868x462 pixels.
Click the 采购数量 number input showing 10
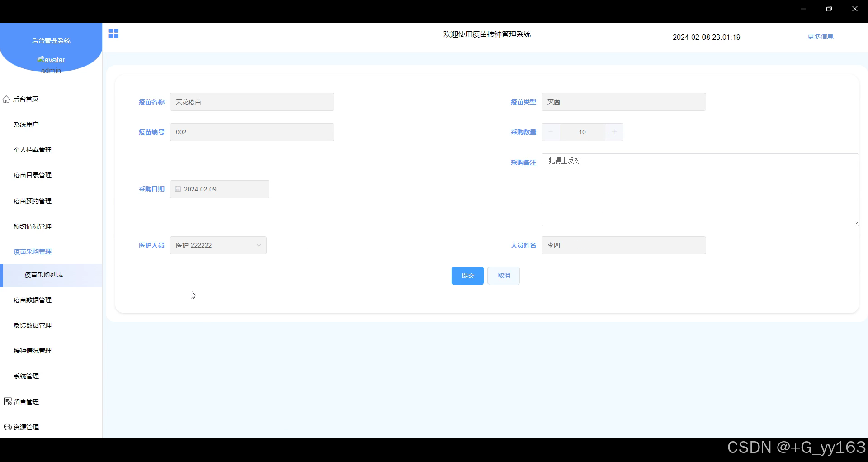tap(582, 132)
